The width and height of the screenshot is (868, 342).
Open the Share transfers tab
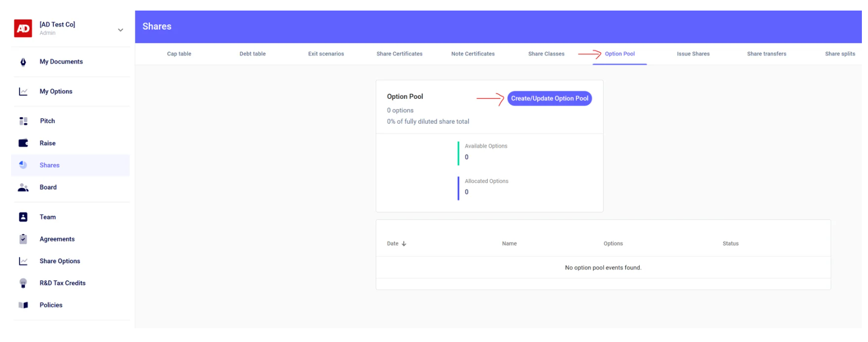(x=766, y=54)
